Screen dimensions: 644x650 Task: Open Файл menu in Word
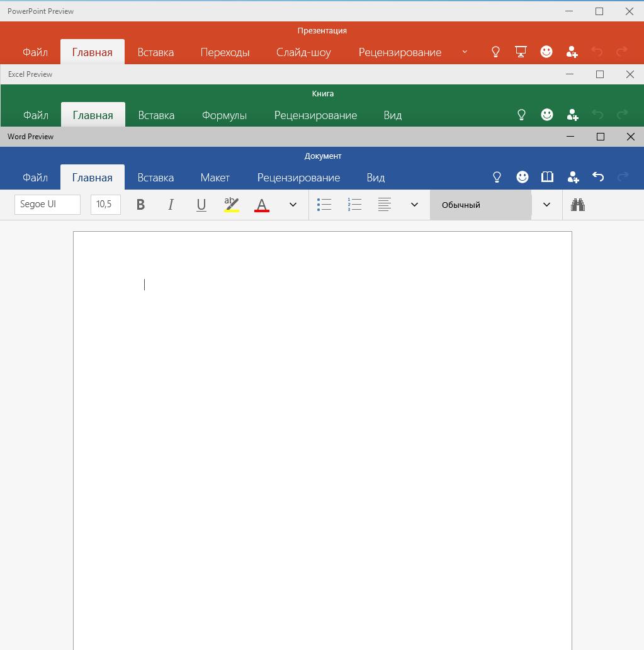click(x=35, y=178)
